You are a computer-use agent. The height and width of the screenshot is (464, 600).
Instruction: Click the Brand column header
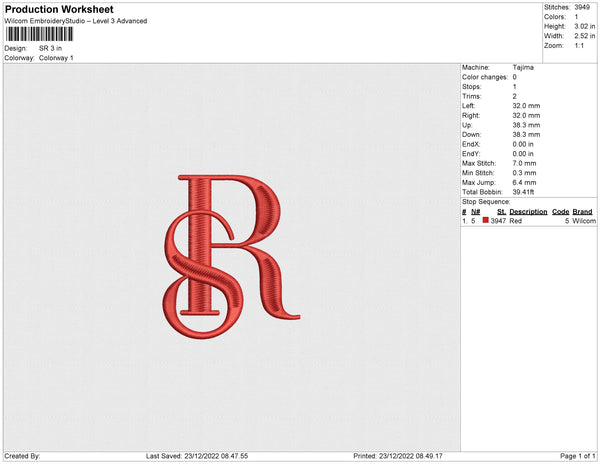[x=582, y=212]
